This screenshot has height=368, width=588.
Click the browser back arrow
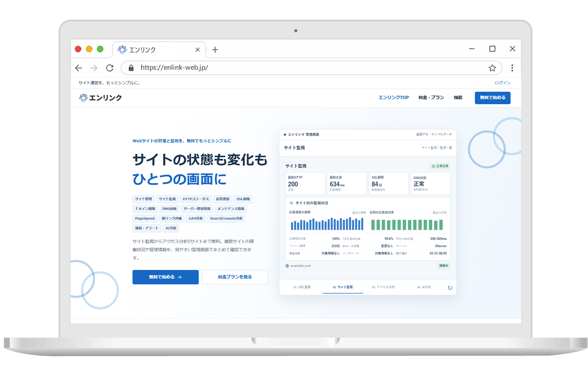(x=78, y=68)
